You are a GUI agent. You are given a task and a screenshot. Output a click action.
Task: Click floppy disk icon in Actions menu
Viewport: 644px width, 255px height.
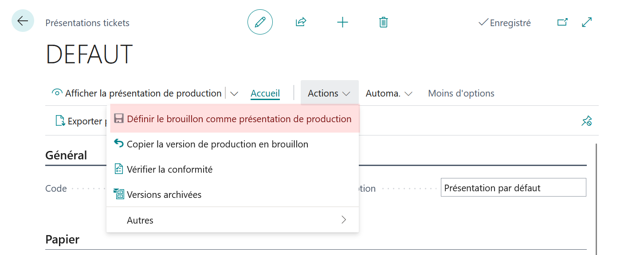click(x=119, y=119)
